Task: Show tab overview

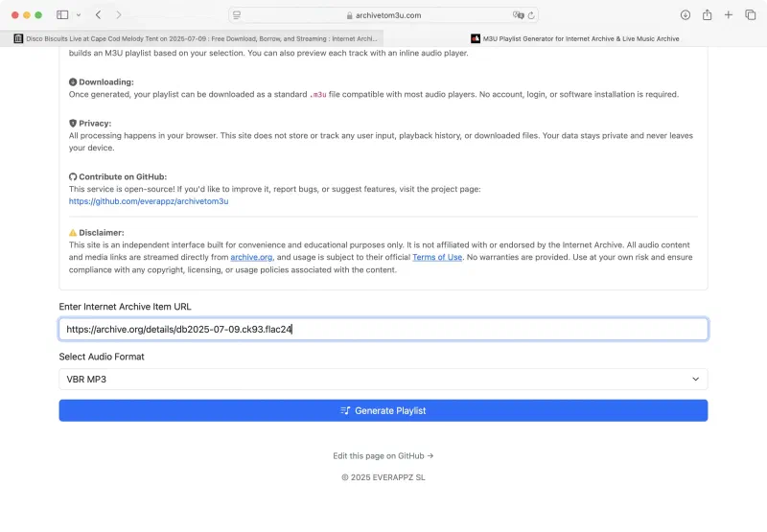Action: pos(750,15)
